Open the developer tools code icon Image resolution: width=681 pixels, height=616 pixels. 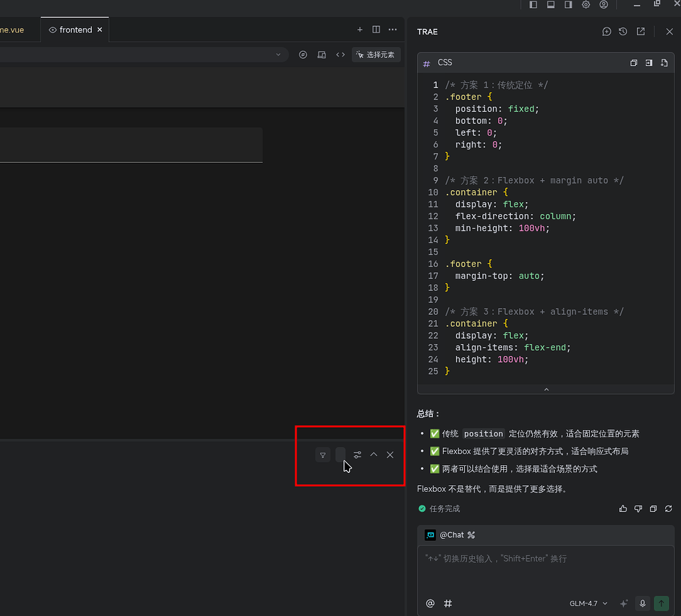pyautogui.click(x=340, y=54)
